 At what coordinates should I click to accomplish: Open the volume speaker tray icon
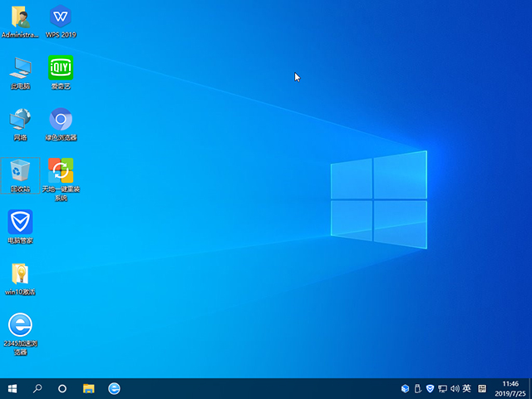point(455,388)
